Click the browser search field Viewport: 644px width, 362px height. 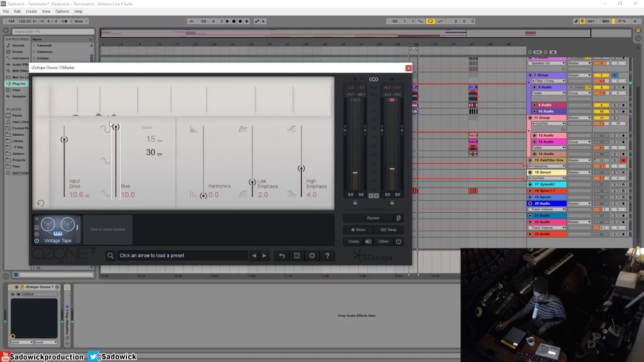53,32
